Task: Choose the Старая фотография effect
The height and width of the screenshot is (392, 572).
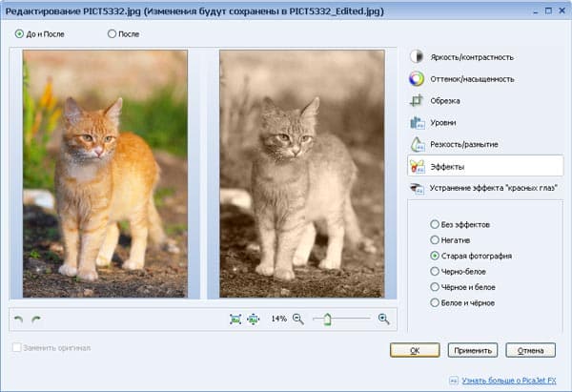Action: tap(471, 256)
